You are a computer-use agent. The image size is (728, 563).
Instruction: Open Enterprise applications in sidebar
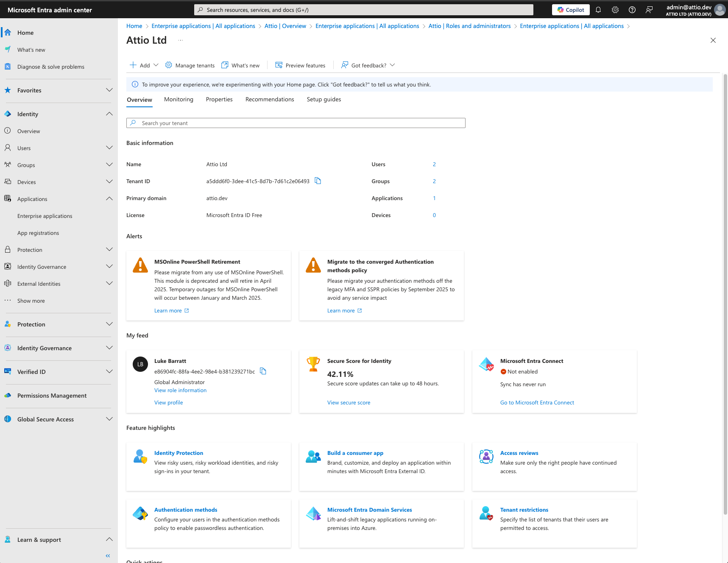(x=45, y=216)
